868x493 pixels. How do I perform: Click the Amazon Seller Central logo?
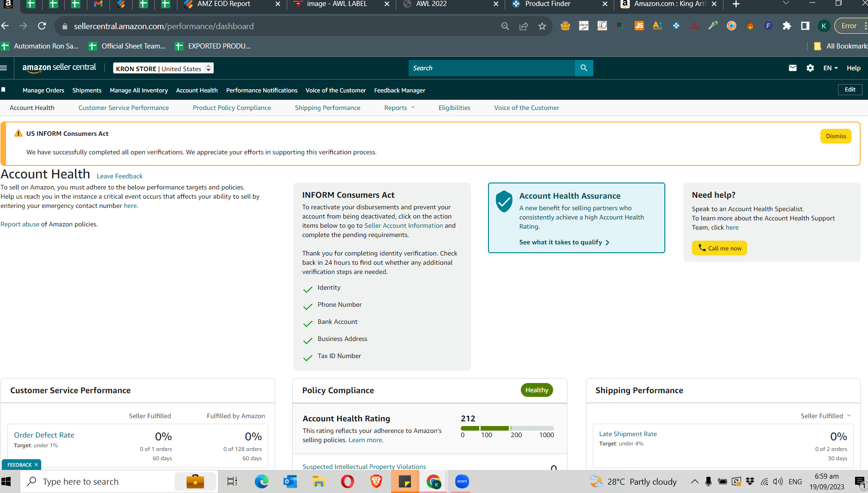(59, 67)
